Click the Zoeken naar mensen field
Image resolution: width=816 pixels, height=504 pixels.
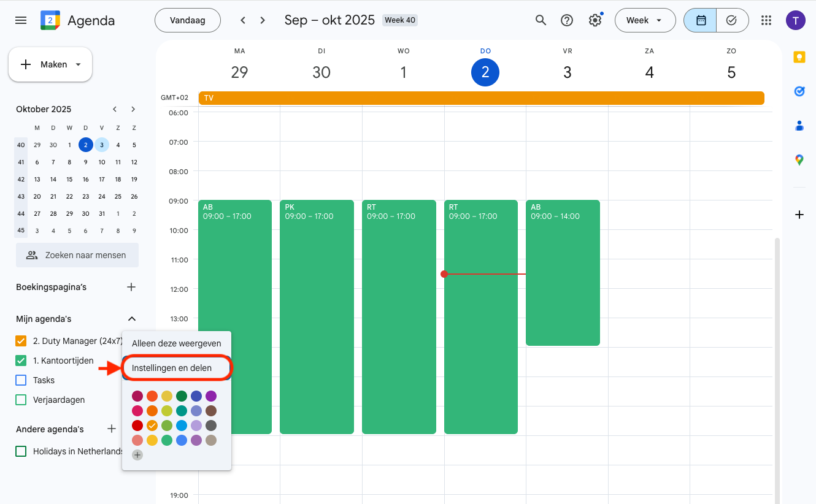77,255
